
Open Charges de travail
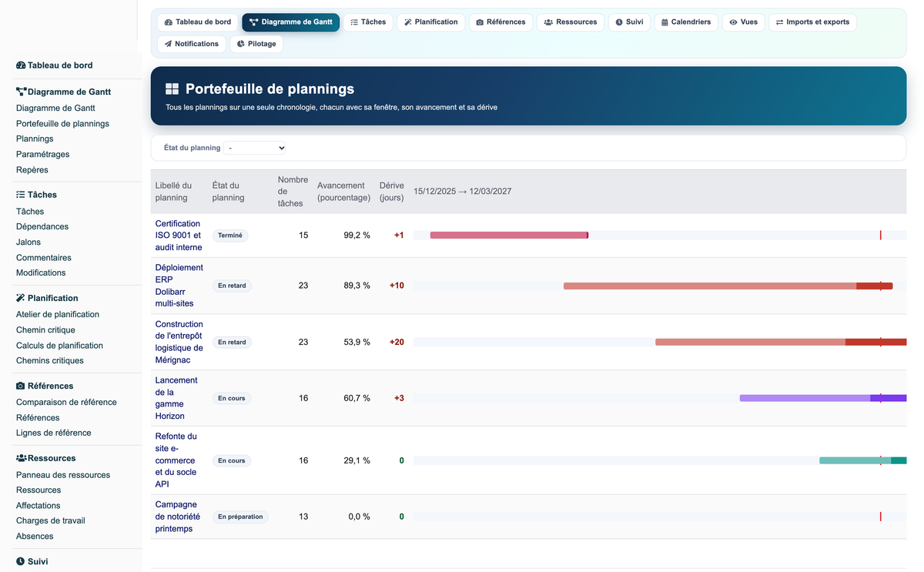coord(51,521)
